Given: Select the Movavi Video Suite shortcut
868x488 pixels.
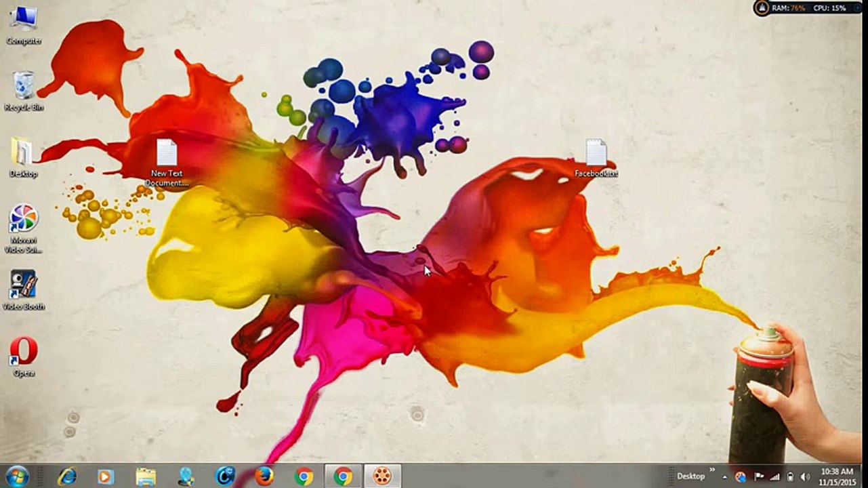Looking at the screenshot, I should [x=24, y=220].
